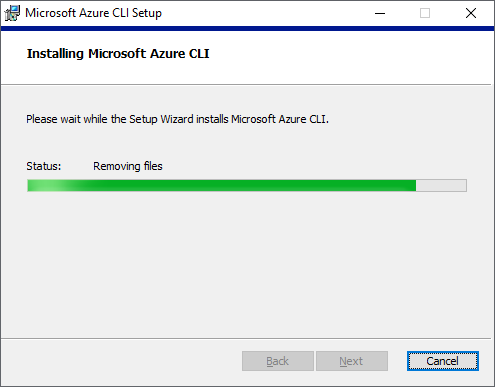The height and width of the screenshot is (387, 495).
Task: Click the disabled Back button
Action: [x=278, y=361]
